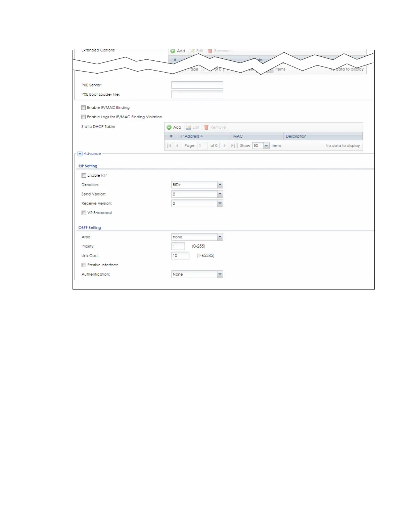Enable IP/MAC Binding checkbox
The width and height of the screenshot is (411, 532).
coord(83,108)
